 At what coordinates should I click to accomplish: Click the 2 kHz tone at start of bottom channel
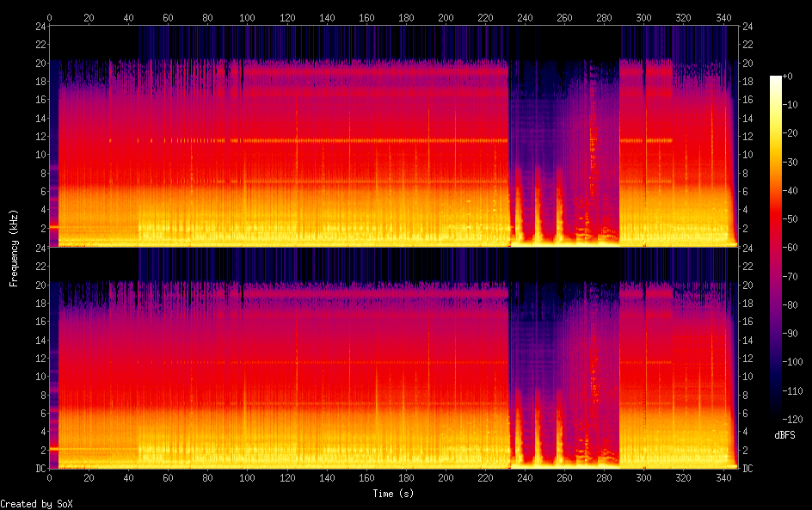[53, 449]
